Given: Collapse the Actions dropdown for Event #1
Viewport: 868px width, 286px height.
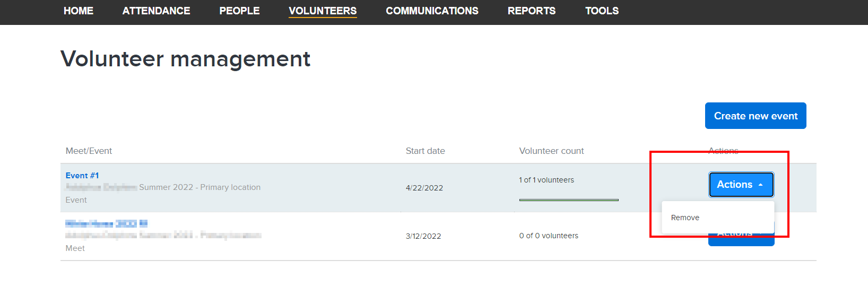Looking at the screenshot, I should [741, 185].
